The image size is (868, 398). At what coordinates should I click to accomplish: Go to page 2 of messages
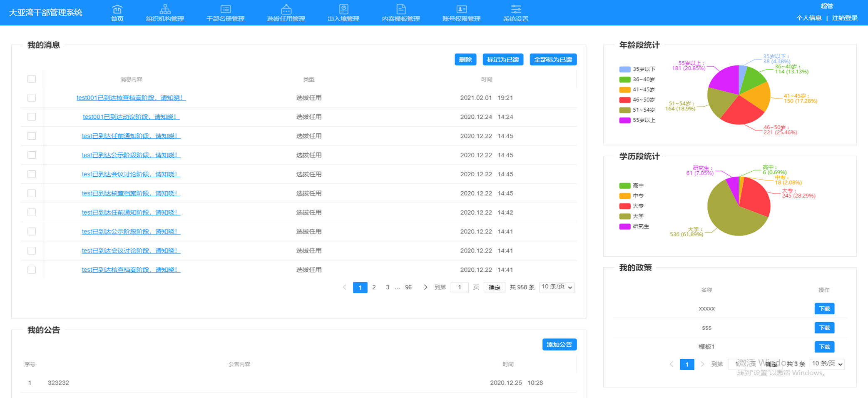click(374, 287)
